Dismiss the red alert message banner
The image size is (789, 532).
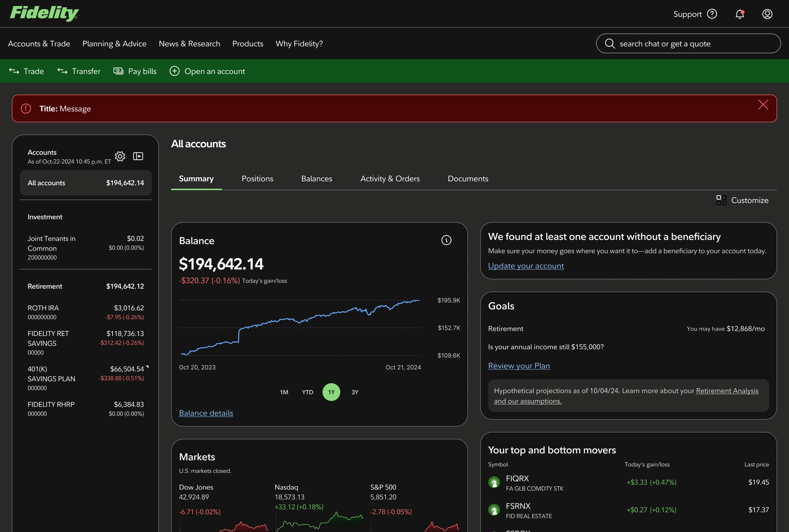763,105
